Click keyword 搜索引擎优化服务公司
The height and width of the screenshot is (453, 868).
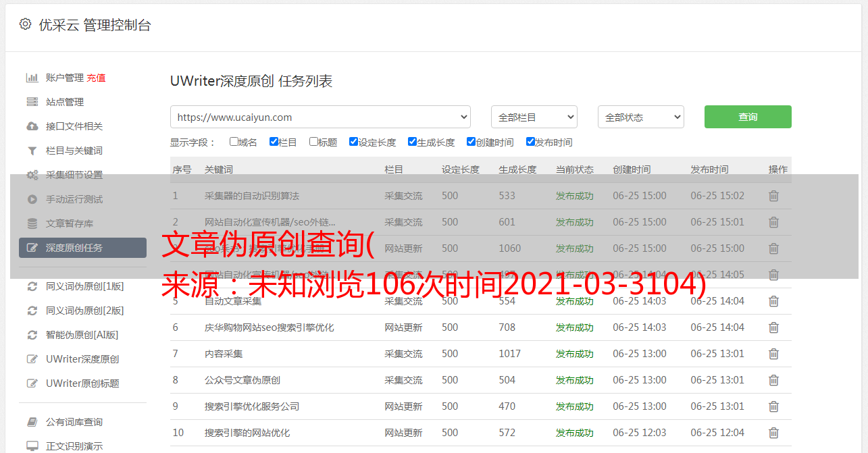click(x=252, y=406)
